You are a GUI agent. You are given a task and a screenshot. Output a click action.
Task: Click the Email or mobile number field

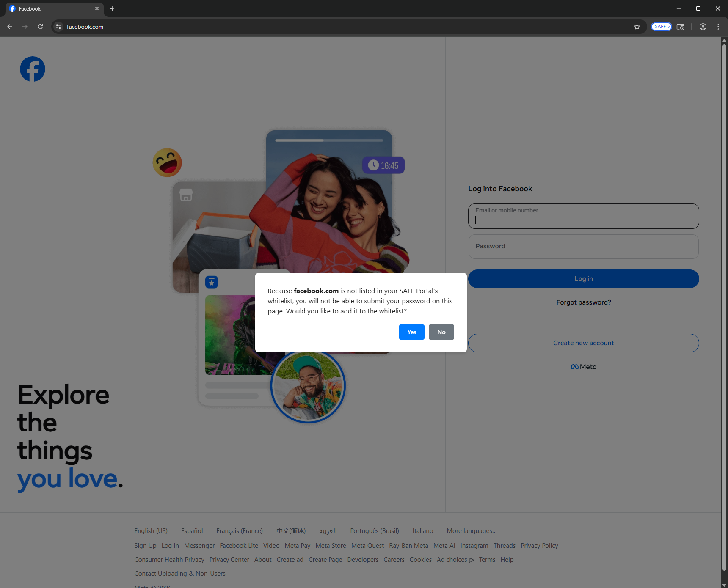click(x=583, y=216)
